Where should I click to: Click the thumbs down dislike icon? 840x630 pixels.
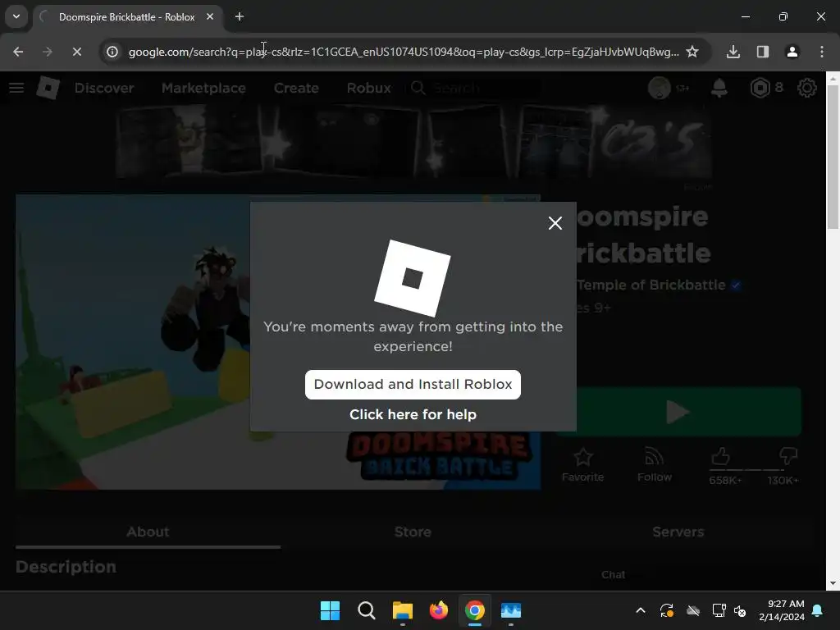point(788,457)
